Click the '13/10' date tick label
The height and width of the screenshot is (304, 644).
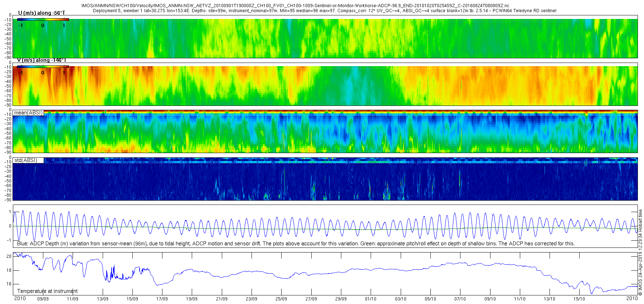click(x=550, y=299)
